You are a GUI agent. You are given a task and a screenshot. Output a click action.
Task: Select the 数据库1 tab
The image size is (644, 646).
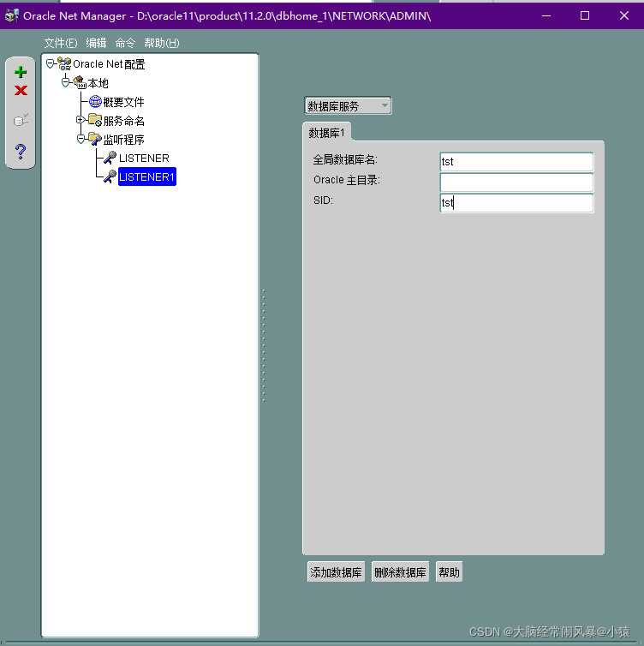[326, 133]
